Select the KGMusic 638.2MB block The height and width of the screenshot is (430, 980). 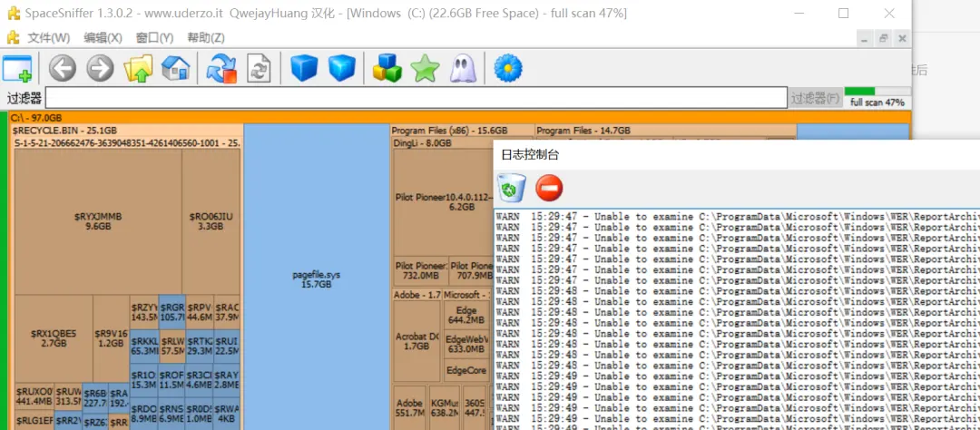pos(445,407)
